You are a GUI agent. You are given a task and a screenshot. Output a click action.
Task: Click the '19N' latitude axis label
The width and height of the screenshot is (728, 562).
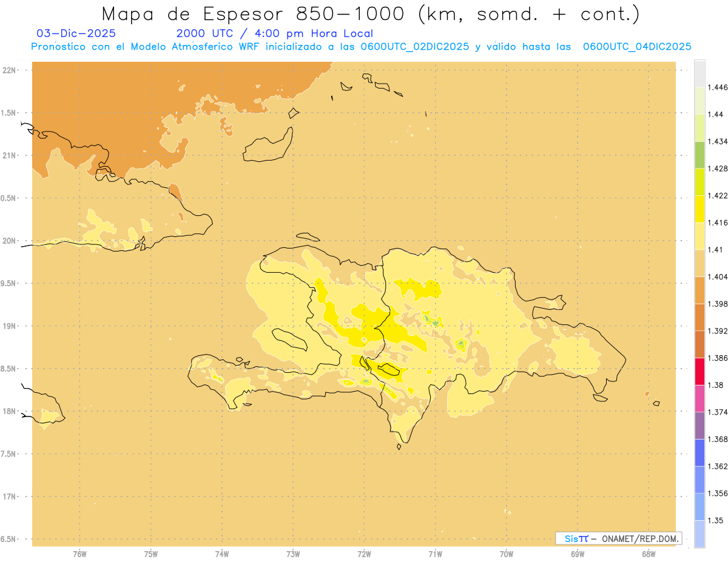coord(10,326)
